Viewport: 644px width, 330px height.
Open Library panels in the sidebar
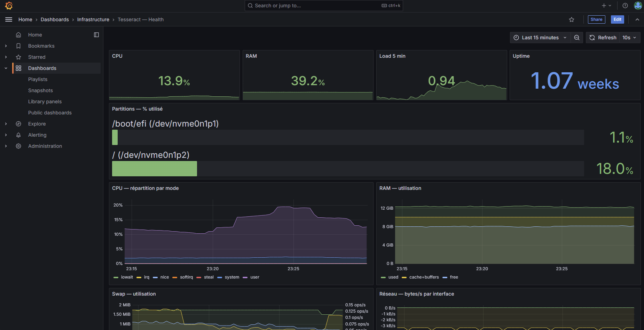click(x=45, y=102)
